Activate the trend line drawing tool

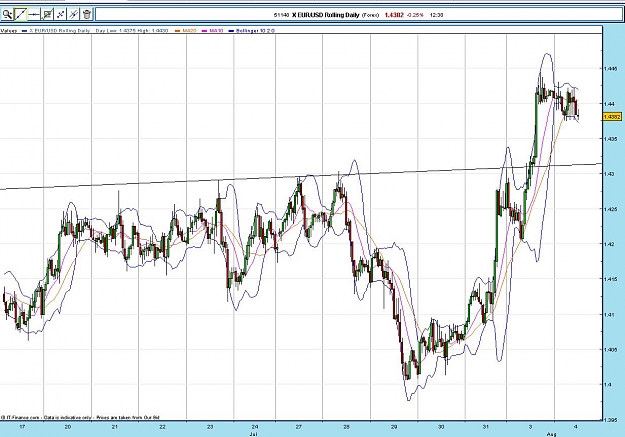click(x=20, y=15)
